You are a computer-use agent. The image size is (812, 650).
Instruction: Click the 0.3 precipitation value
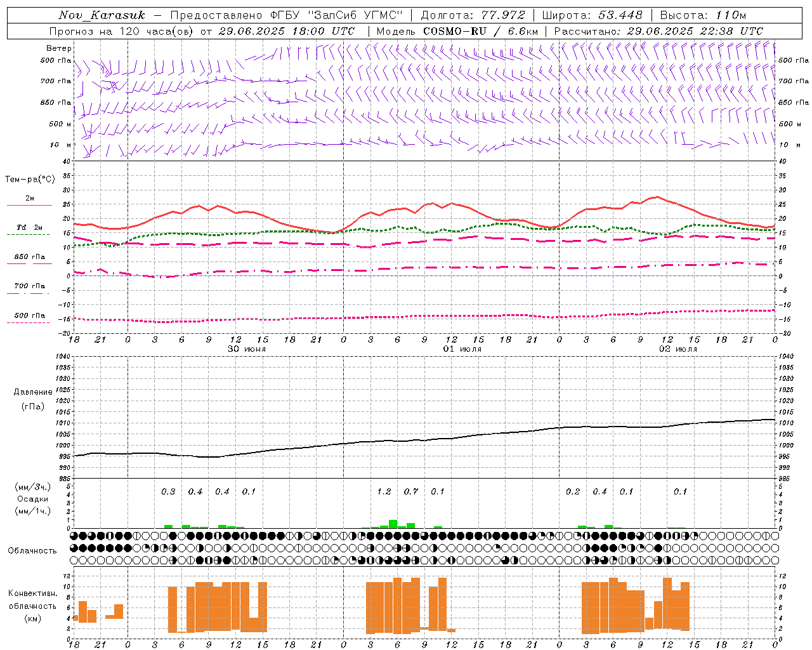[x=168, y=492]
